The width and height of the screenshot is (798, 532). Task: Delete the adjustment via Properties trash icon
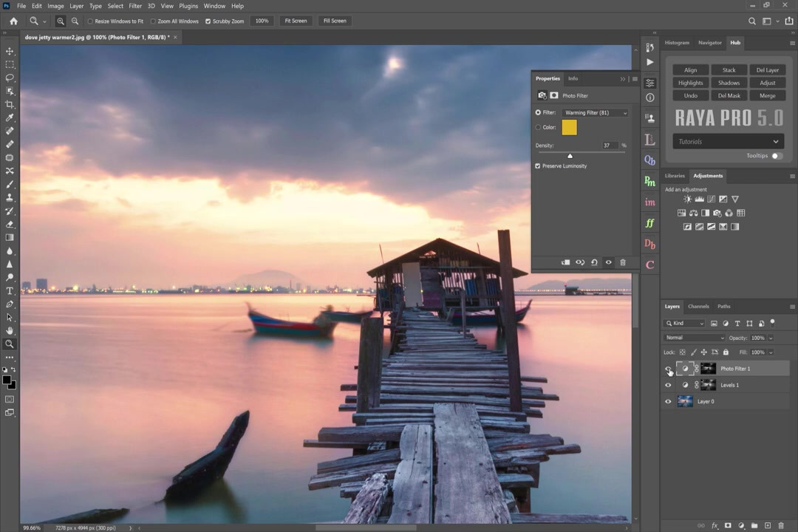click(x=622, y=262)
